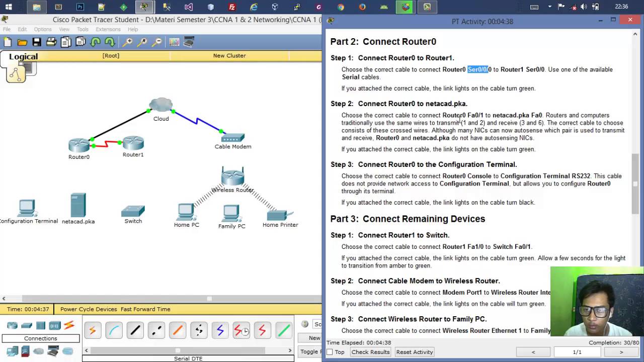The image size is (644, 362).
Task: Choose the Copper Straight-Through cable
Action: coord(135,330)
